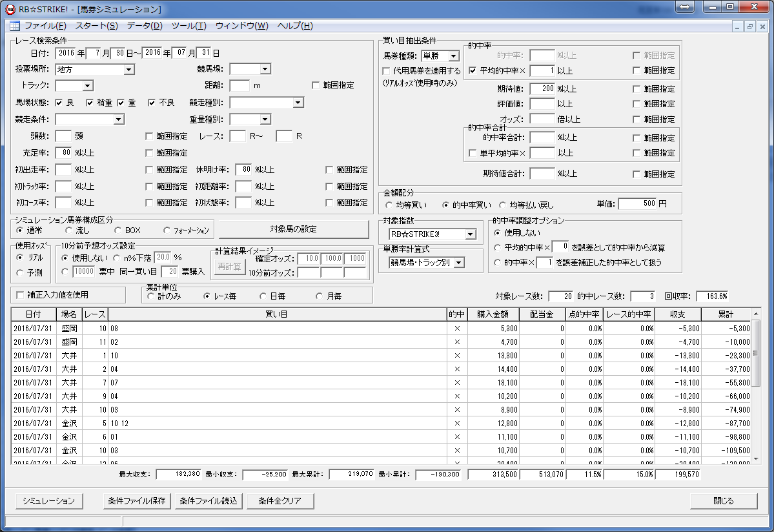Select the 大井 race 7 row
774x532 pixels.
tap(381, 383)
